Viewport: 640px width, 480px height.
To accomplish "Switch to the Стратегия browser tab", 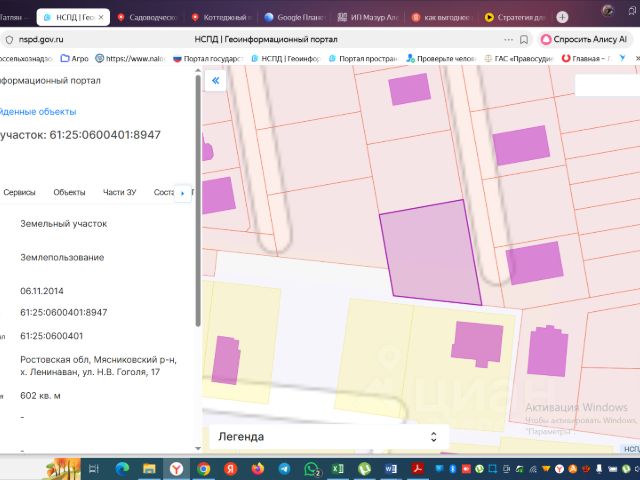I will click(x=515, y=17).
